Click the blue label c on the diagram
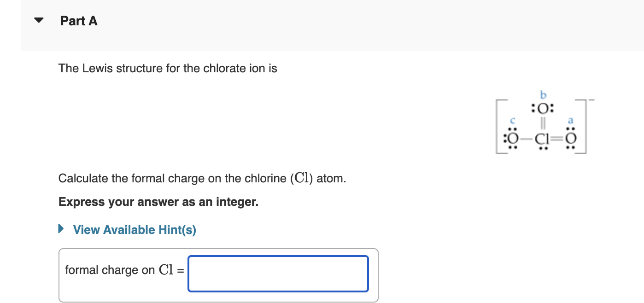644x303 pixels. 512,121
